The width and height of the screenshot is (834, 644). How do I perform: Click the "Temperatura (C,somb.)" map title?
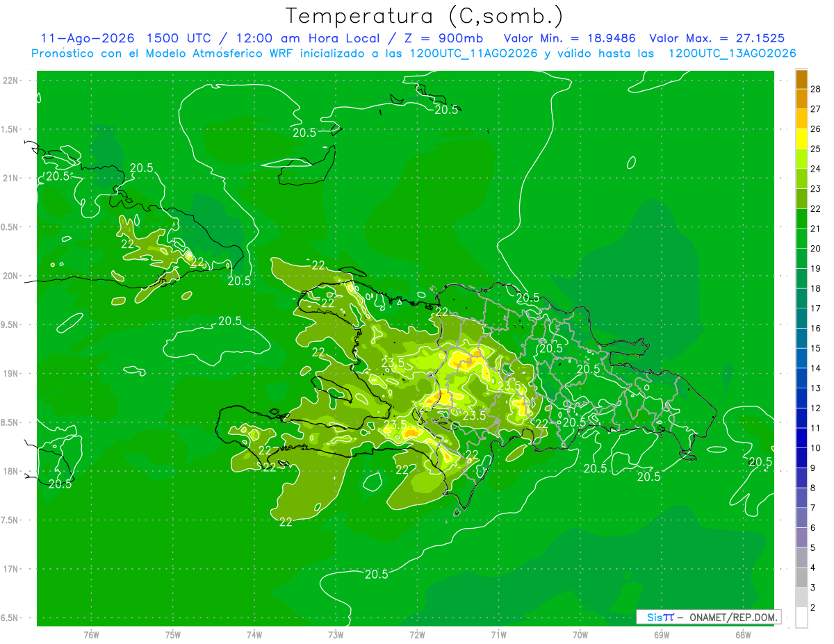coord(424,15)
